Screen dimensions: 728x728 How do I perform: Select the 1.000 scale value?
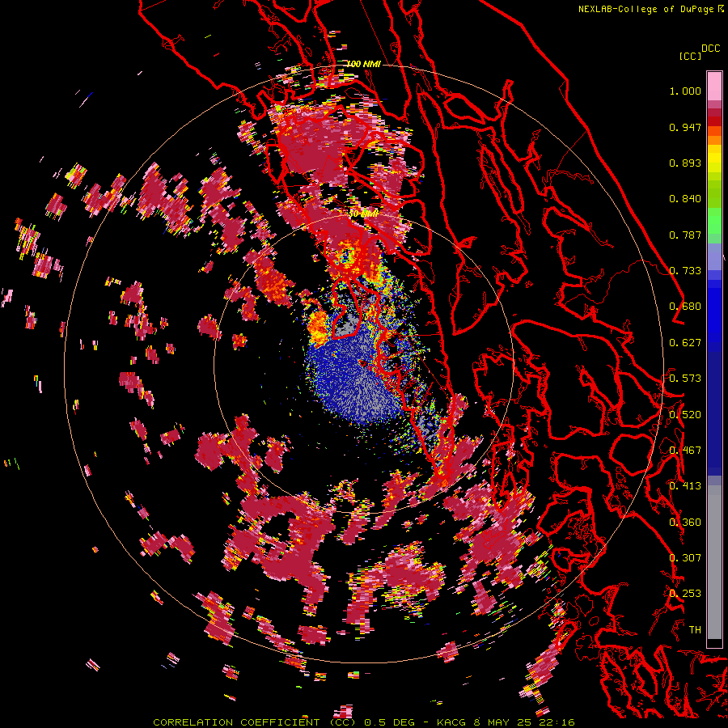685,91
